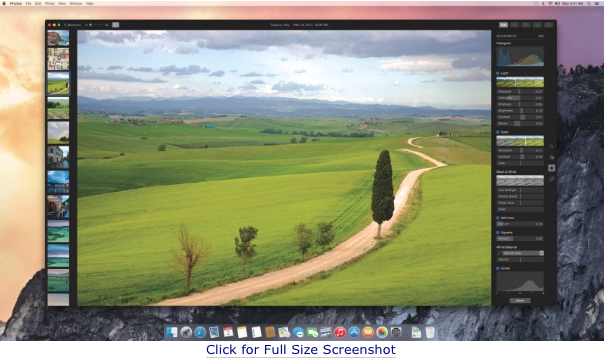616x362 pixels.
Task: Open the Help menu
Action: tap(90, 3)
